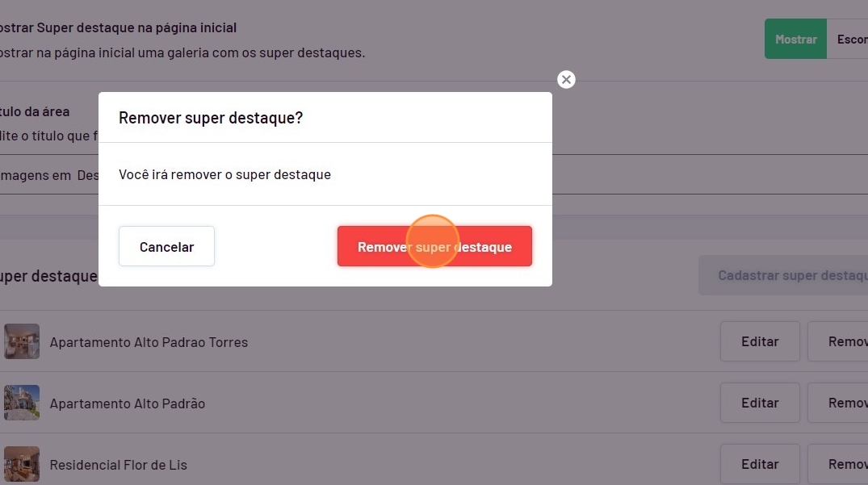Open Apartamento Alto Padrao Torres thumbnail

point(22,341)
